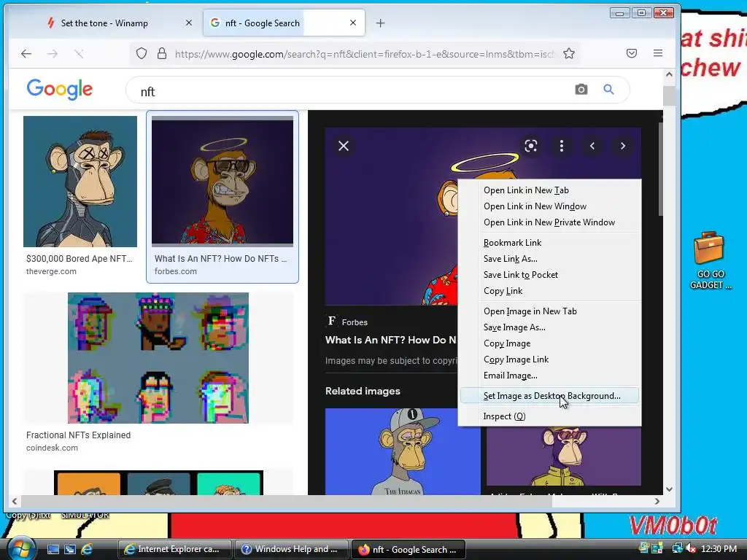Screen dimensions: 747x560
Task: Search by image using the camera icon
Action: (x=581, y=90)
